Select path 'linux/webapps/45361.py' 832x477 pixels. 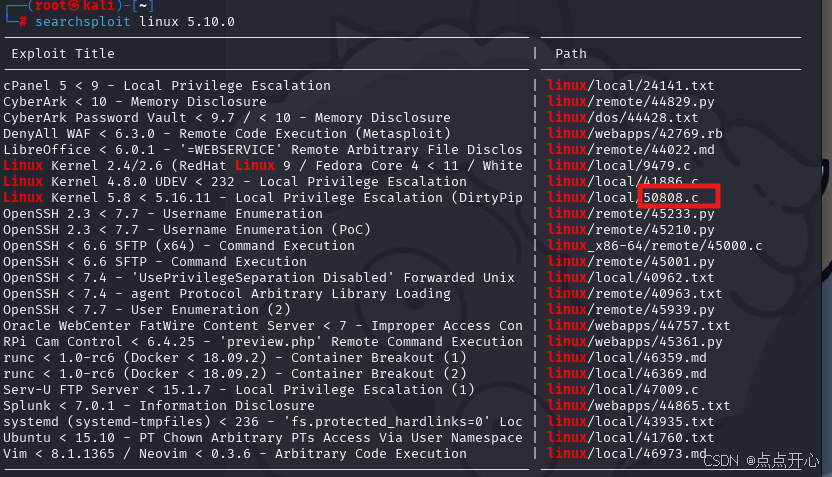coord(635,341)
